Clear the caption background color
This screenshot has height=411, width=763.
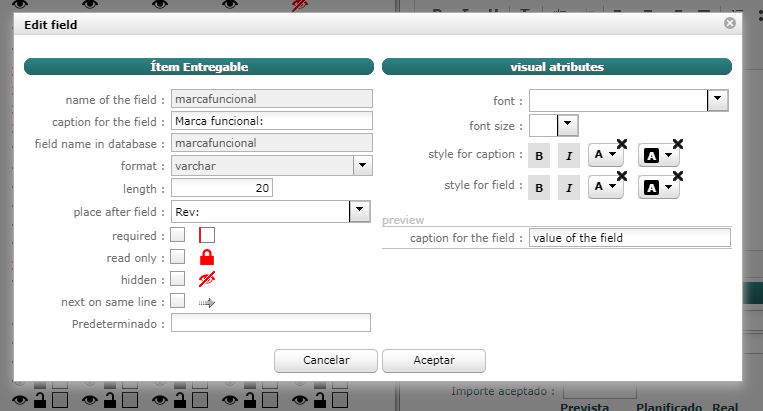coord(678,144)
